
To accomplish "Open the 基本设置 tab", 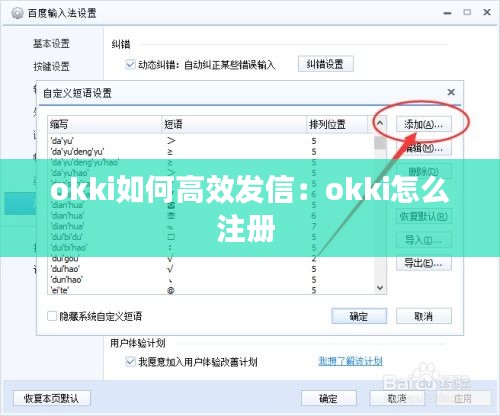I will click(x=51, y=43).
